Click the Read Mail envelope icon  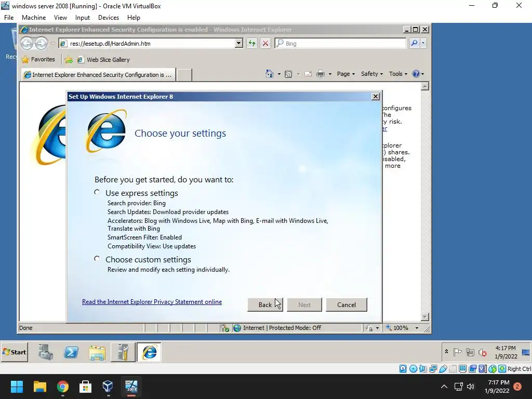pos(308,74)
